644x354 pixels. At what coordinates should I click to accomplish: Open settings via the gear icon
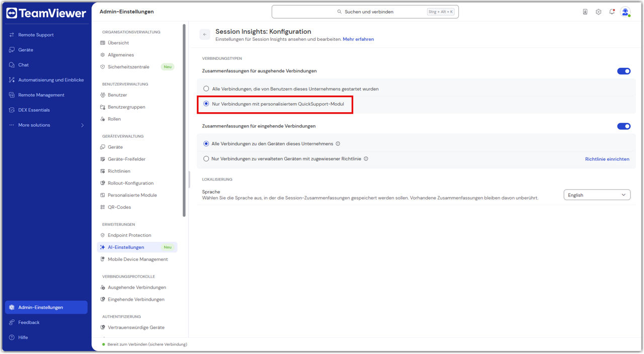(599, 12)
